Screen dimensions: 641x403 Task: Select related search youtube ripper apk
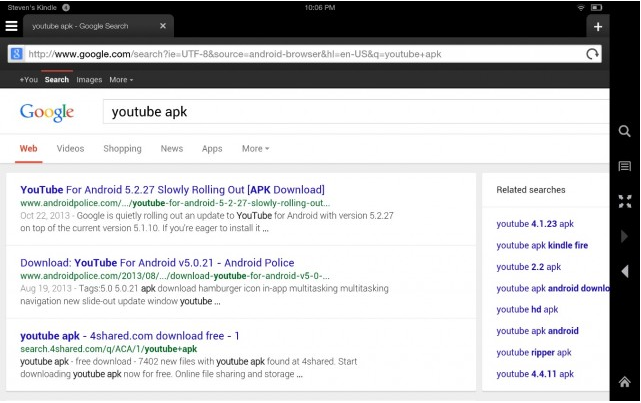pyautogui.click(x=534, y=352)
